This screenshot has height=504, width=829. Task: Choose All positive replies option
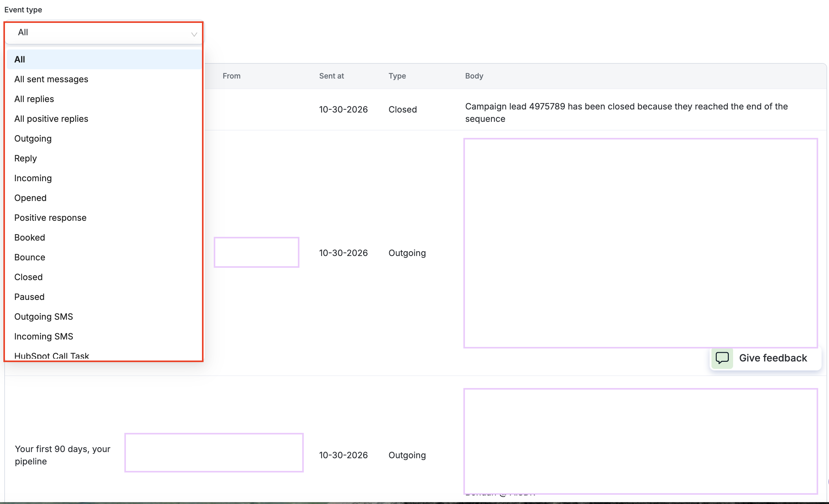coord(104,119)
